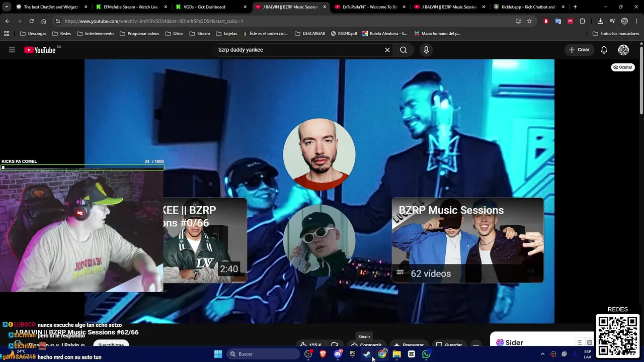The height and width of the screenshot is (362, 644).
Task: Open the Stream bookmark folder
Action: tap(200, 34)
